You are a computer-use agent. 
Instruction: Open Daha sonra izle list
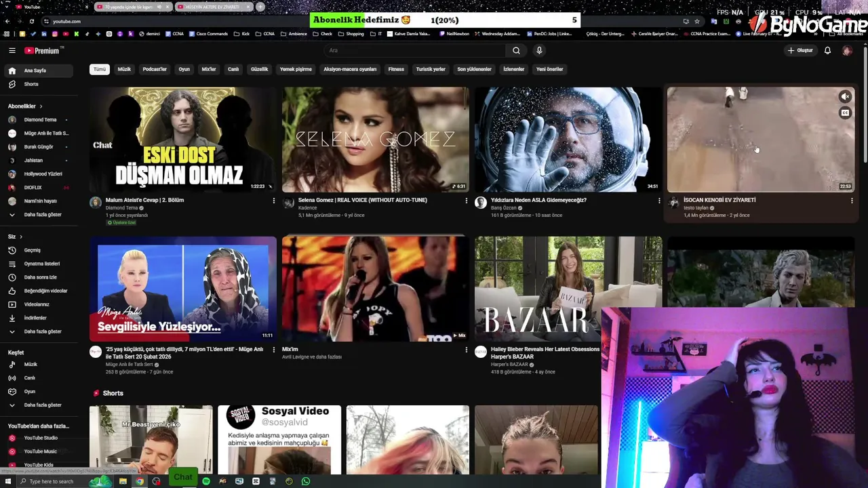(40, 277)
